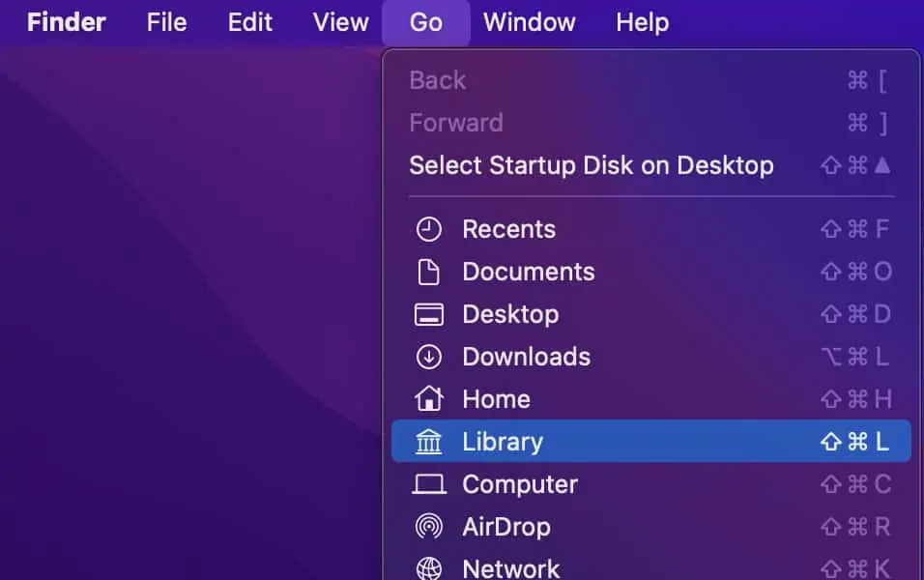Click the Documents page icon
Viewport: 924px width, 580px height.
(x=428, y=272)
